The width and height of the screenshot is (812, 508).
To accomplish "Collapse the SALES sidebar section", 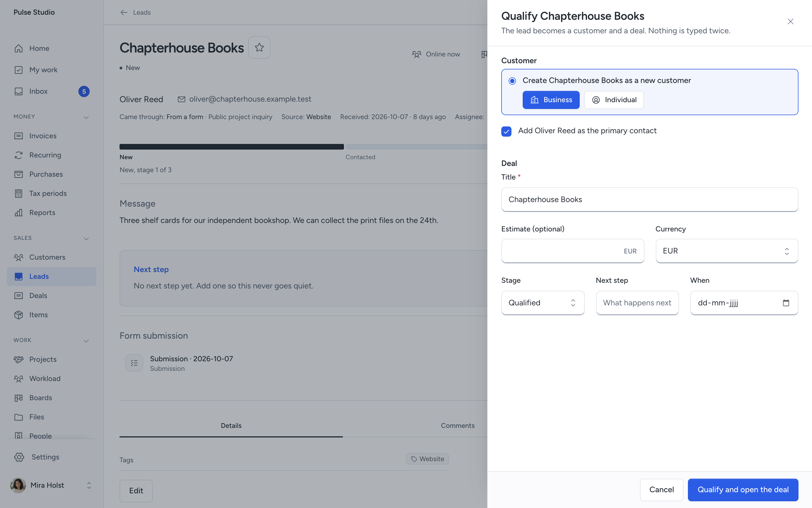I will [x=86, y=238].
